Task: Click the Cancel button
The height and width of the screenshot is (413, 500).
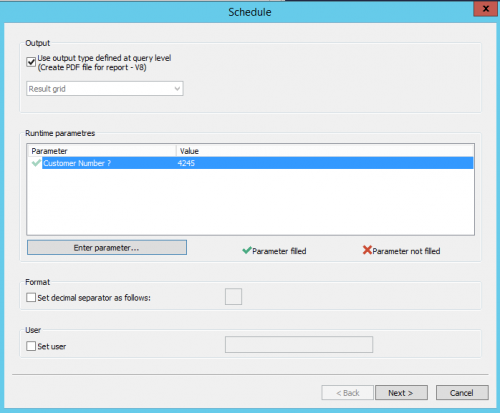Action: [462, 393]
